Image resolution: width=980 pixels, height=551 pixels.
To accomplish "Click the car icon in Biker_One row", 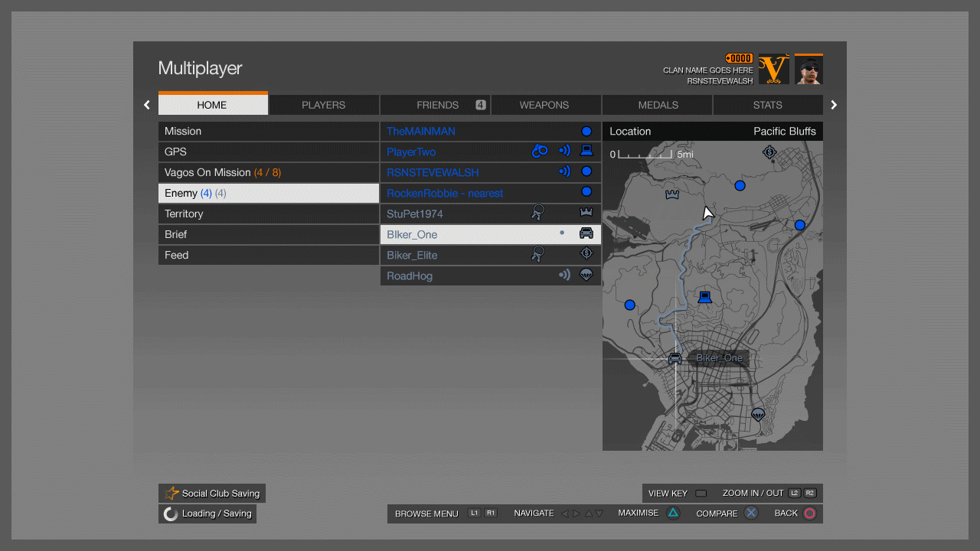I will click(x=586, y=234).
